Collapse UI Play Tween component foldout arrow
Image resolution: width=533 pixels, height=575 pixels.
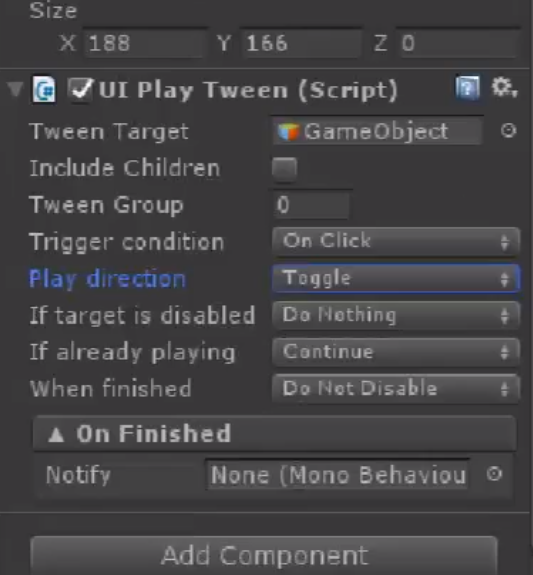click(x=15, y=89)
